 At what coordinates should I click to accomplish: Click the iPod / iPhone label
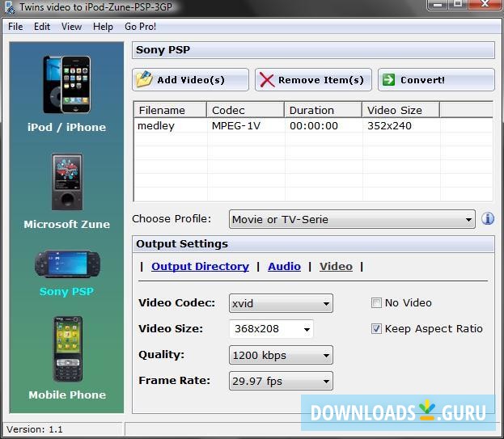tap(66, 127)
